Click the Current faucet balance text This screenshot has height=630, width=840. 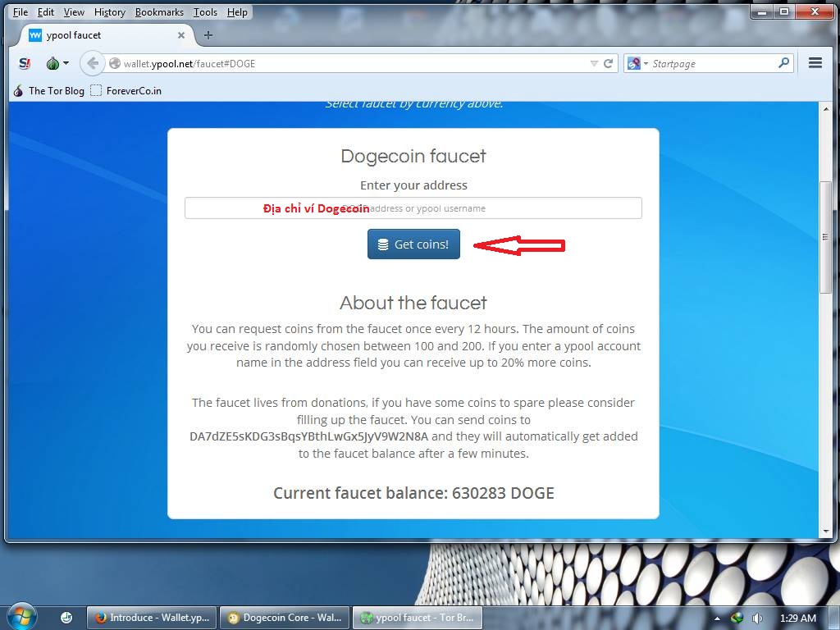pos(413,493)
